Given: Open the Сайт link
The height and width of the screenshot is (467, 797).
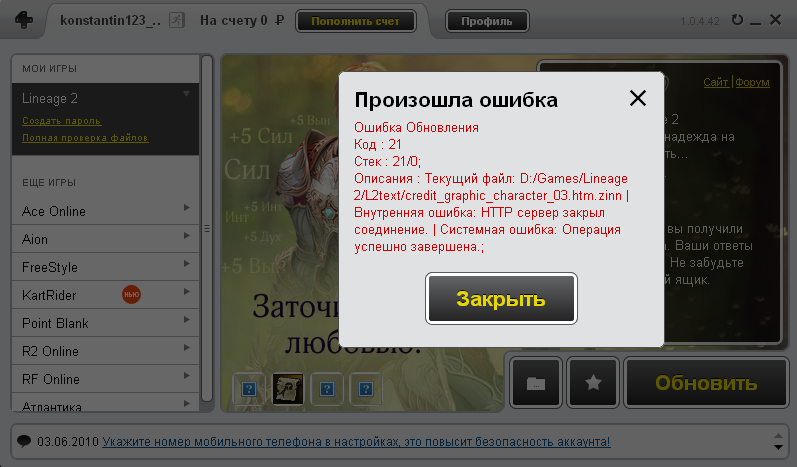Looking at the screenshot, I should [716, 82].
